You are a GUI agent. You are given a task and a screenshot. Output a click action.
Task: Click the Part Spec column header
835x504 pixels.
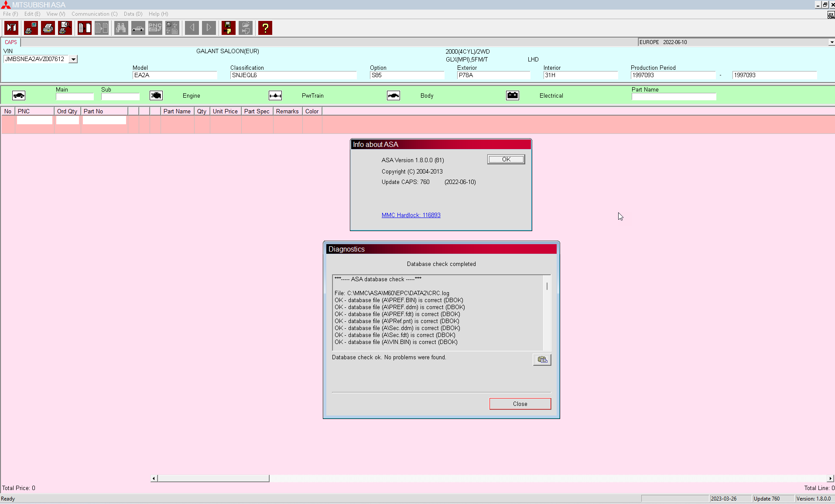click(257, 111)
